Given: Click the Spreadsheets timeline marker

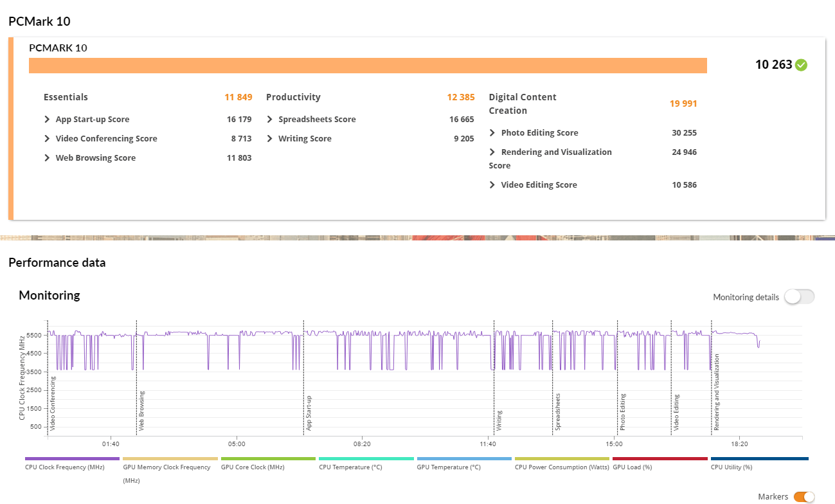Looking at the screenshot, I should click(558, 411).
